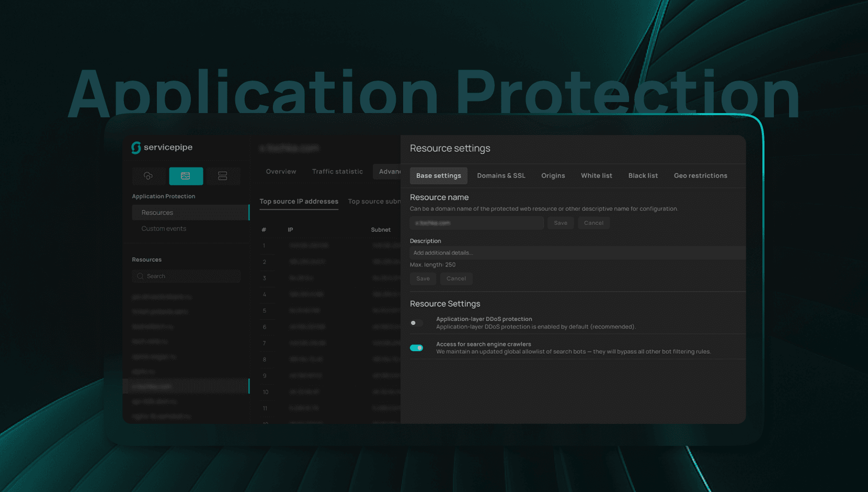Focus the Resource name input field
868x492 pixels.
coord(477,223)
